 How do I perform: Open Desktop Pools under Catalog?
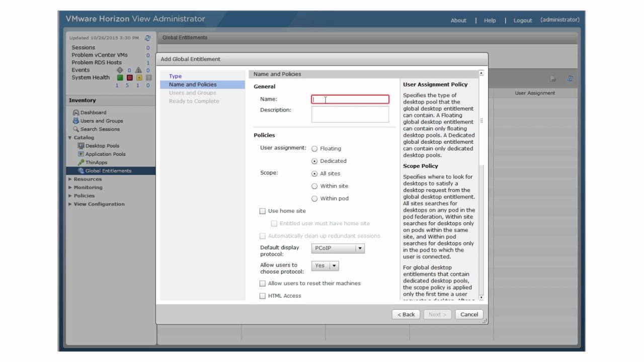click(102, 146)
